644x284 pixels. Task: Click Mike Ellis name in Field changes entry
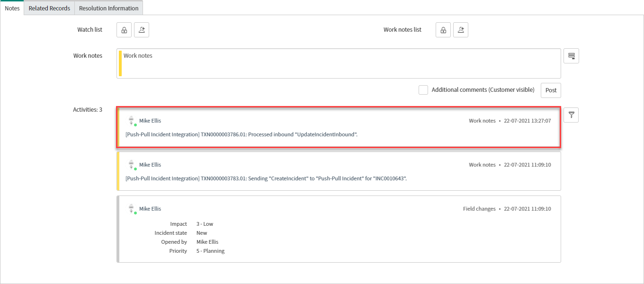click(150, 209)
